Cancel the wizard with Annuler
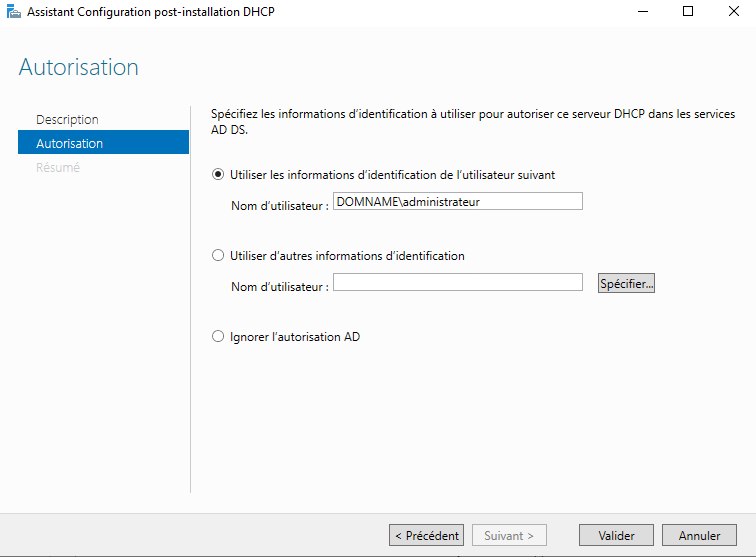756x557 pixels. pyautogui.click(x=699, y=535)
